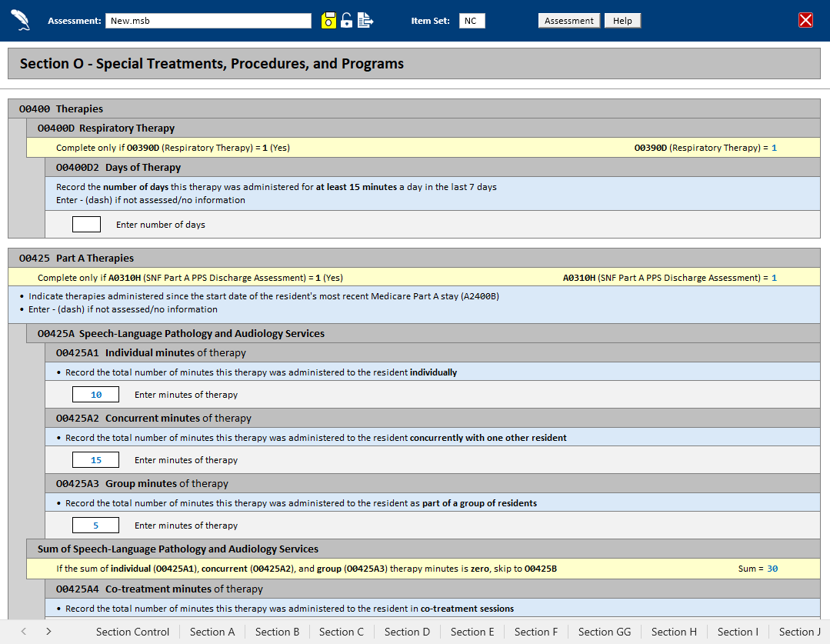
Task: Click the feather quill application logo
Action: click(x=21, y=21)
